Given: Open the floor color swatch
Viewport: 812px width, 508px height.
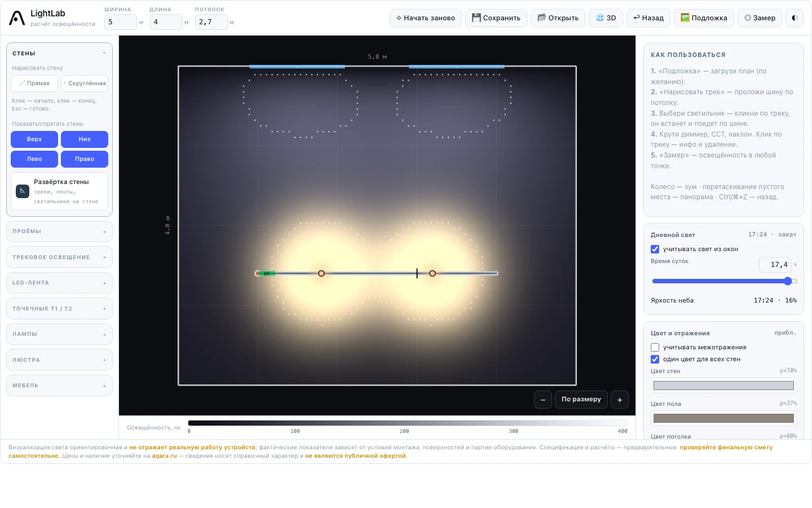Looking at the screenshot, I should pos(723,418).
